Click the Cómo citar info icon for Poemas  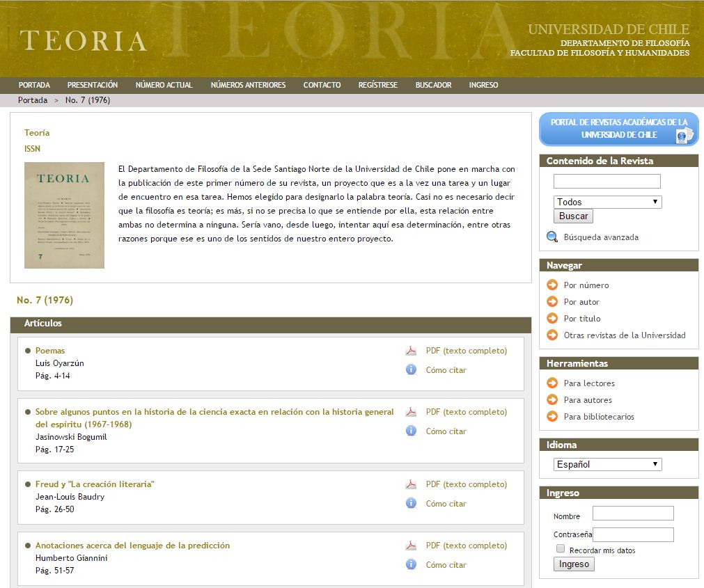tap(411, 370)
